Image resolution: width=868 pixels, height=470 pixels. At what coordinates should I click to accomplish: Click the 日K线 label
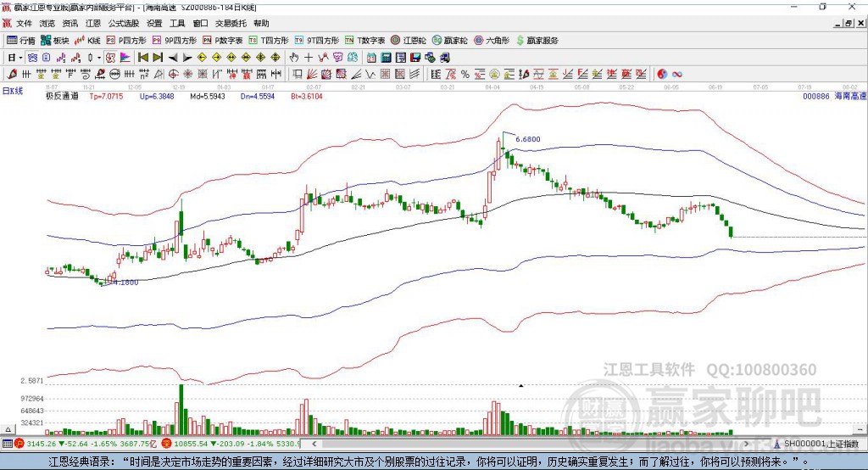pyautogui.click(x=13, y=92)
